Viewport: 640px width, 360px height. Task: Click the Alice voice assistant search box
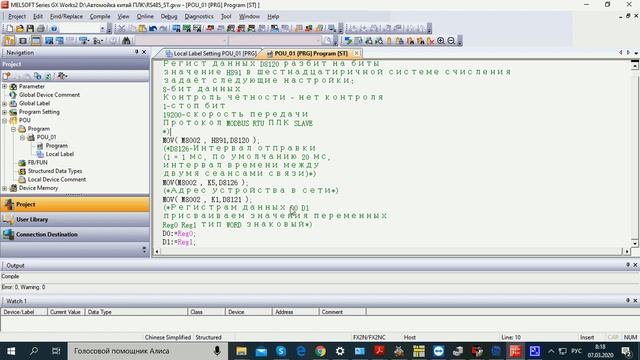pyautogui.click(x=147, y=351)
